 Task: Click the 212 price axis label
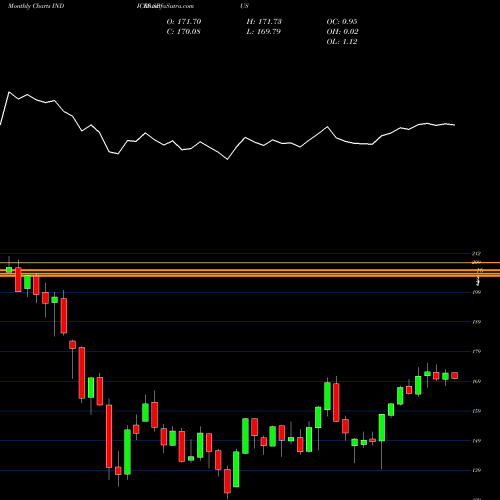point(477,253)
